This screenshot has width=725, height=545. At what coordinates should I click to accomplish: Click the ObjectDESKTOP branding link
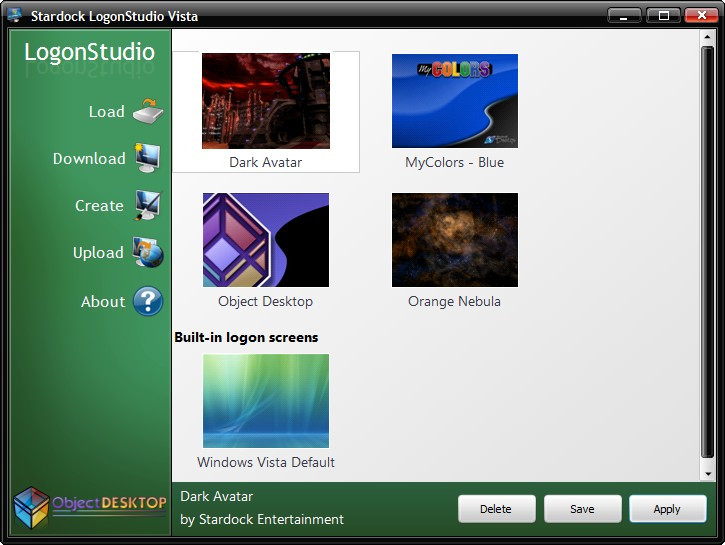point(109,503)
